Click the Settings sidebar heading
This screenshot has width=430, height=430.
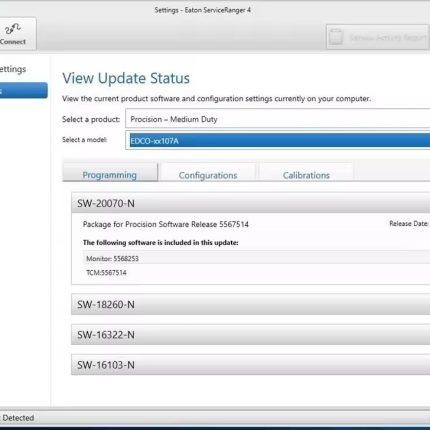pos(13,69)
